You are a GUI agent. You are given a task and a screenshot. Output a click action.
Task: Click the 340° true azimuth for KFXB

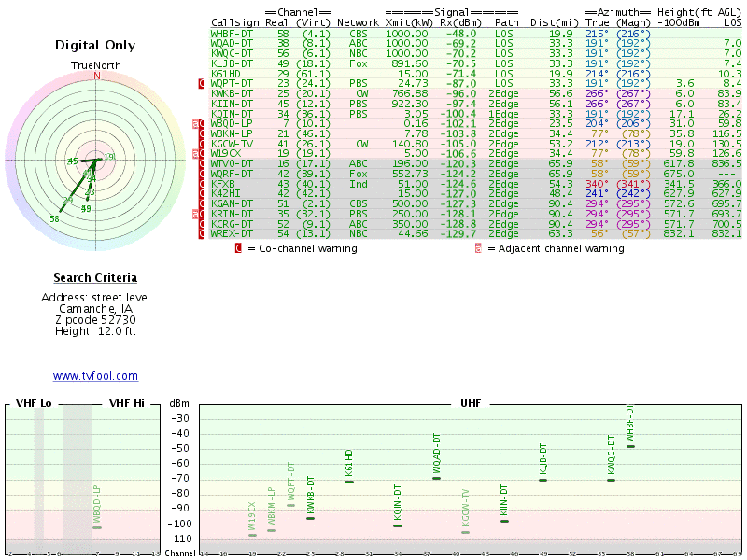coord(597,184)
